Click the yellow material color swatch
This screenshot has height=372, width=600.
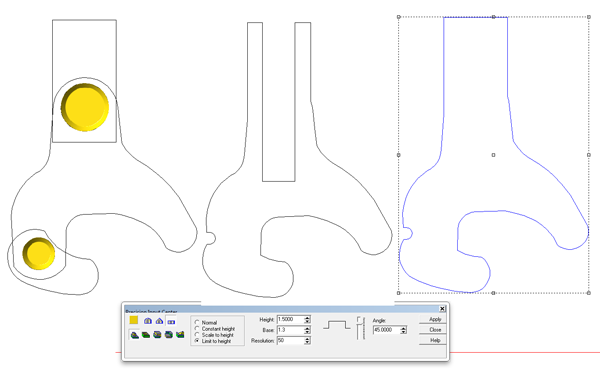pyautogui.click(x=134, y=320)
